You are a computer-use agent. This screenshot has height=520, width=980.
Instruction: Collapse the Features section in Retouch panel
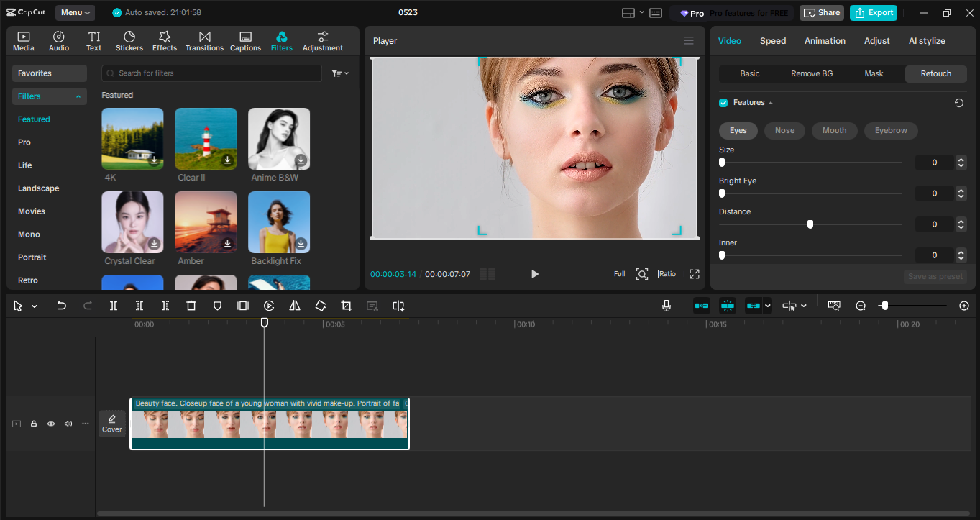point(770,102)
